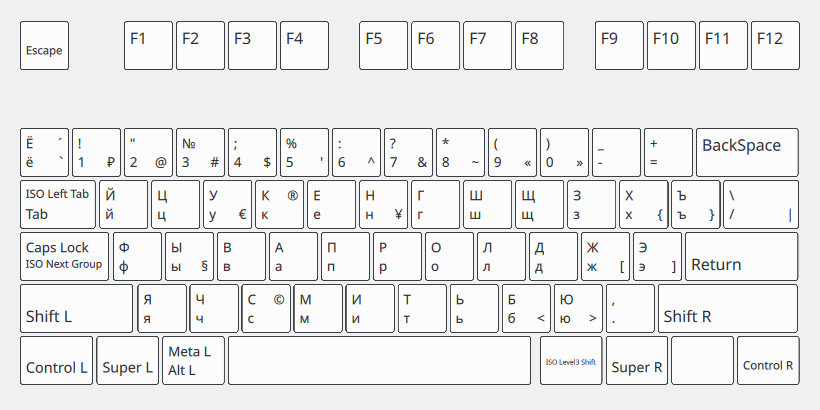Click the Ё key with grave accent
This screenshot has width=820, height=410.
click(44, 153)
